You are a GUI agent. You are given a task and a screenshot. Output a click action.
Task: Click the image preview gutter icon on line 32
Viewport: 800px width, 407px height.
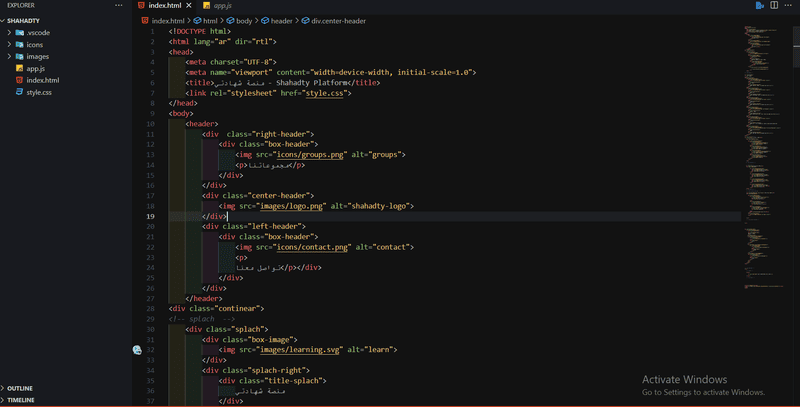click(x=137, y=349)
